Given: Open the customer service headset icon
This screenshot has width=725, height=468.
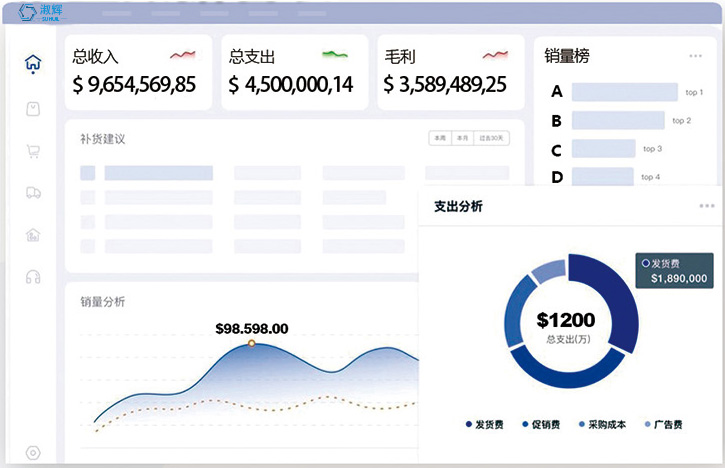Looking at the screenshot, I should [x=33, y=277].
